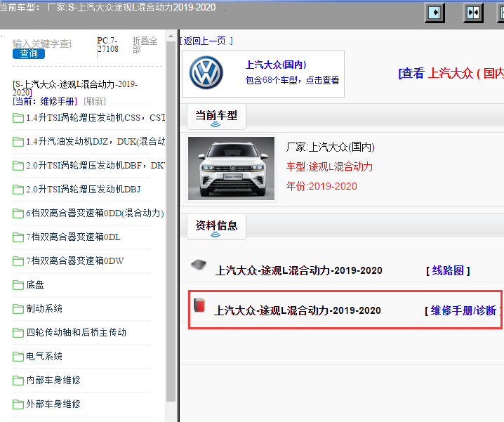
Task: Select 1.4升汽油发动机DJZ，DUK tree entry
Action: coord(95,142)
